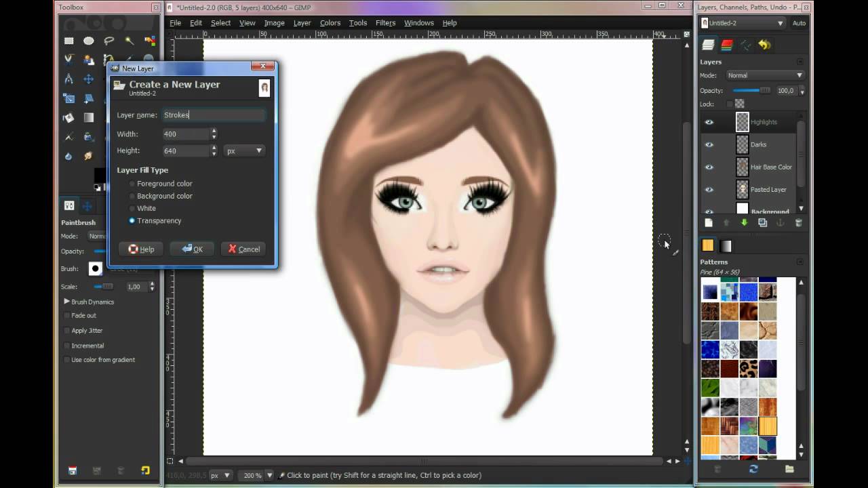Select the Scale tool
This screenshot has height=488, width=868.
68,98
